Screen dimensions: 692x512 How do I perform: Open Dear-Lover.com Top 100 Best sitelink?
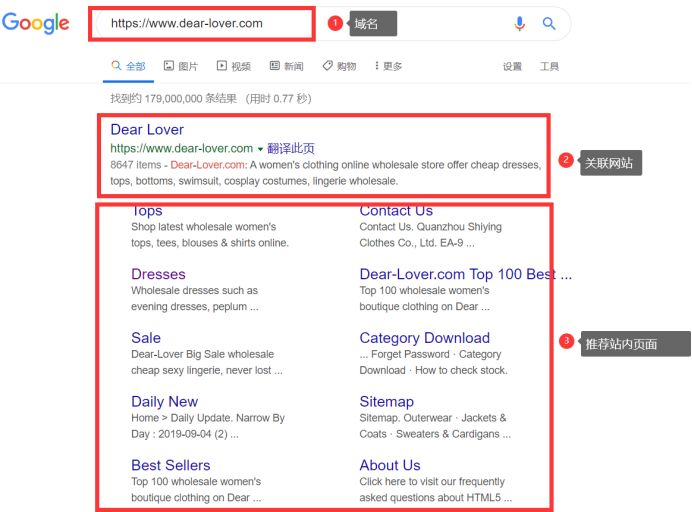point(466,274)
